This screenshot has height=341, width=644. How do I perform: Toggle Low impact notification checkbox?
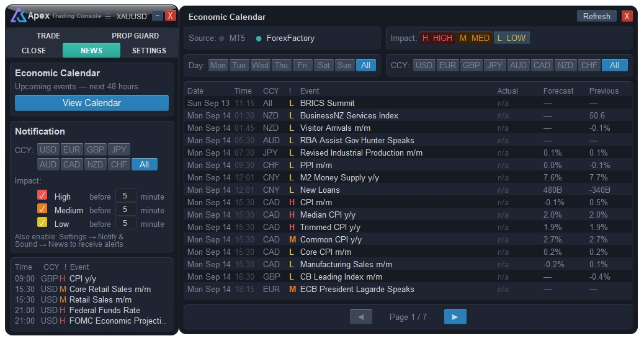[42, 222]
